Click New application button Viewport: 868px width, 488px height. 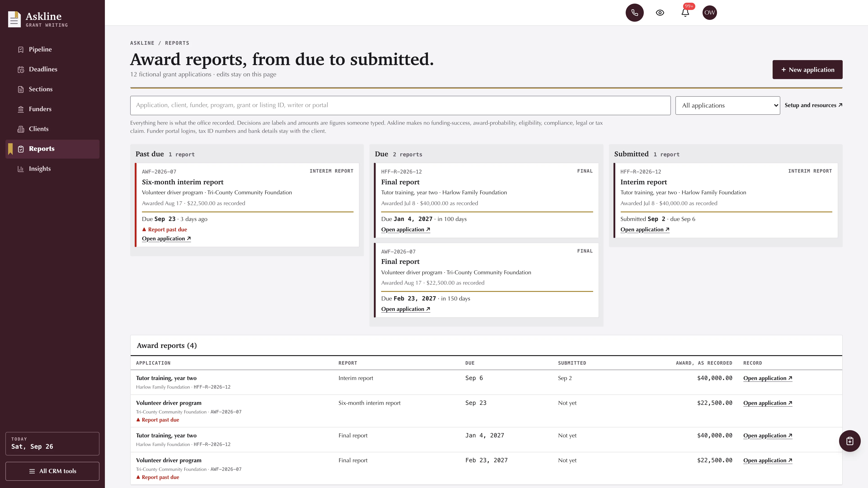(807, 70)
